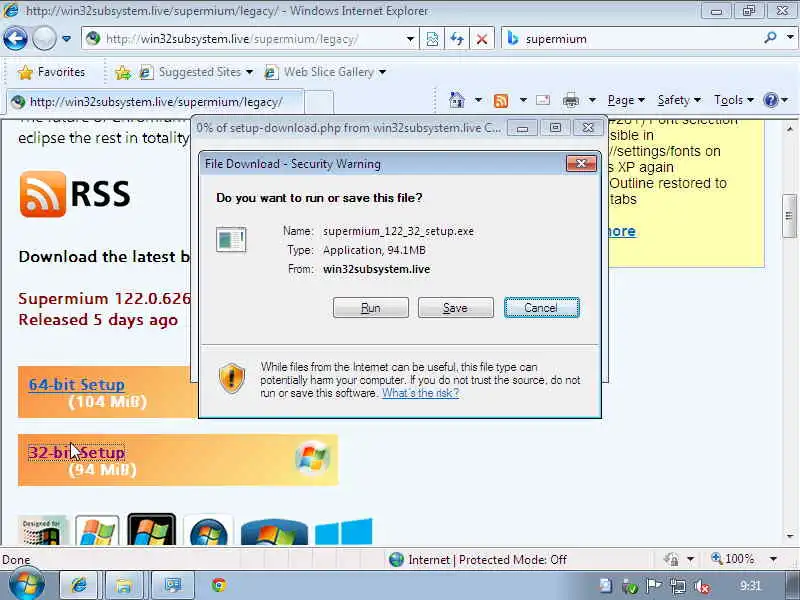Open the recent pages dropdown arrow
Image resolution: width=800 pixels, height=600 pixels.
click(66, 39)
